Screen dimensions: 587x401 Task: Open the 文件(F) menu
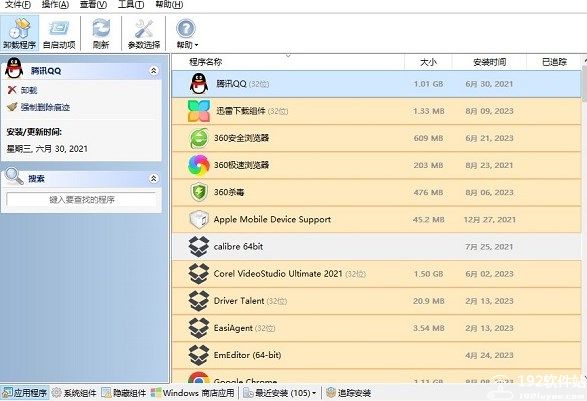tap(18, 4)
